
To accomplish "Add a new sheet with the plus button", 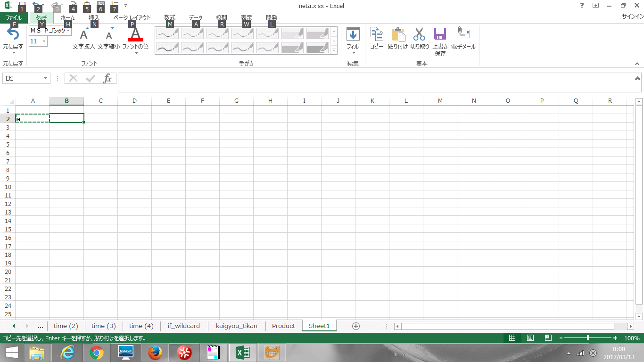I will click(x=356, y=326).
